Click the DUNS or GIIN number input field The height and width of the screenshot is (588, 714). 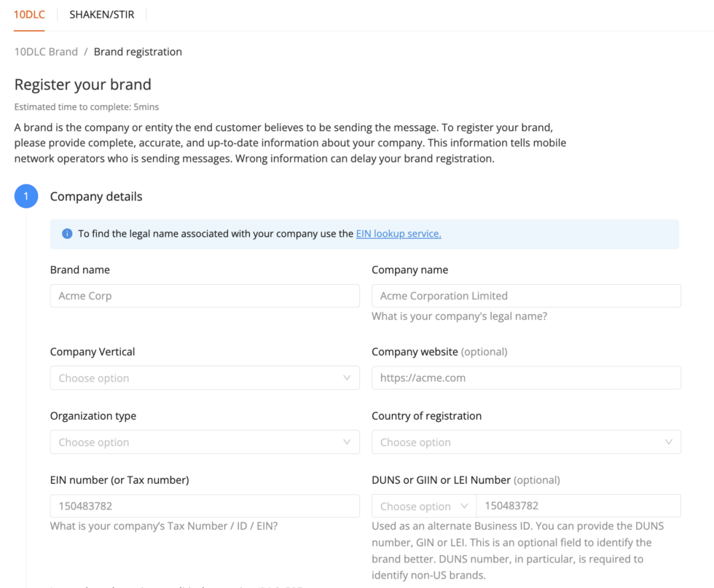579,506
